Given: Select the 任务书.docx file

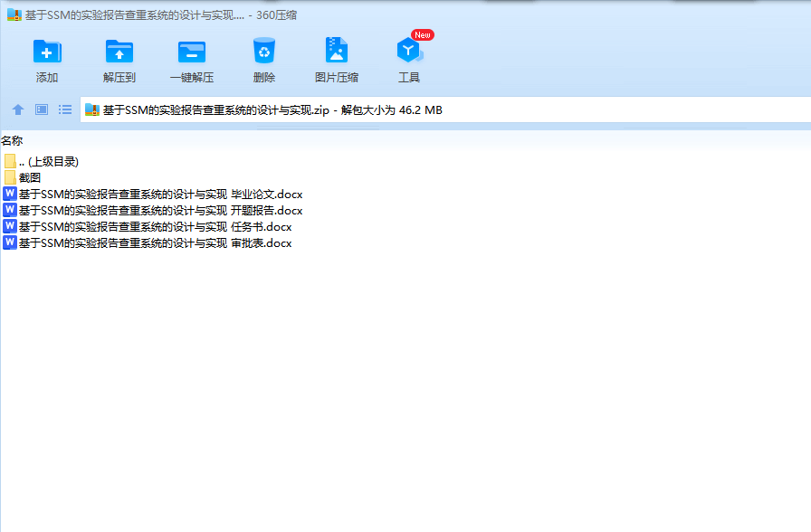Looking at the screenshot, I should coord(148,227).
